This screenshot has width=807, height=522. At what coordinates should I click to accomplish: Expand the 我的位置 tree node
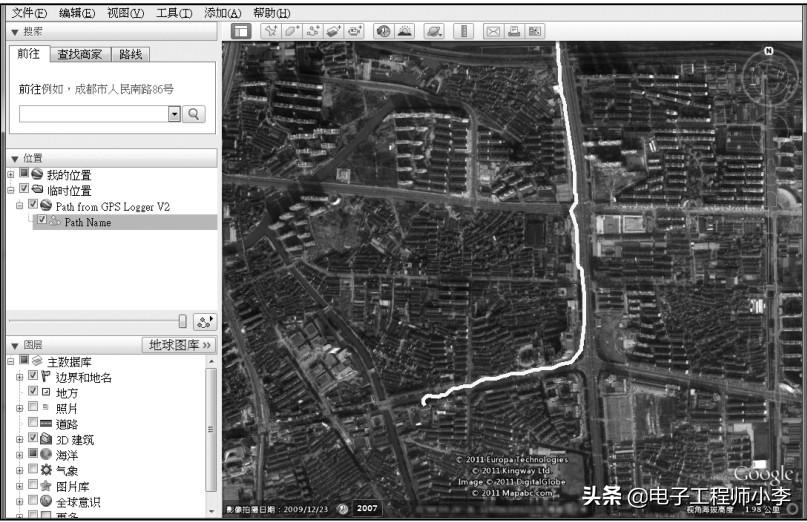[x=10, y=175]
